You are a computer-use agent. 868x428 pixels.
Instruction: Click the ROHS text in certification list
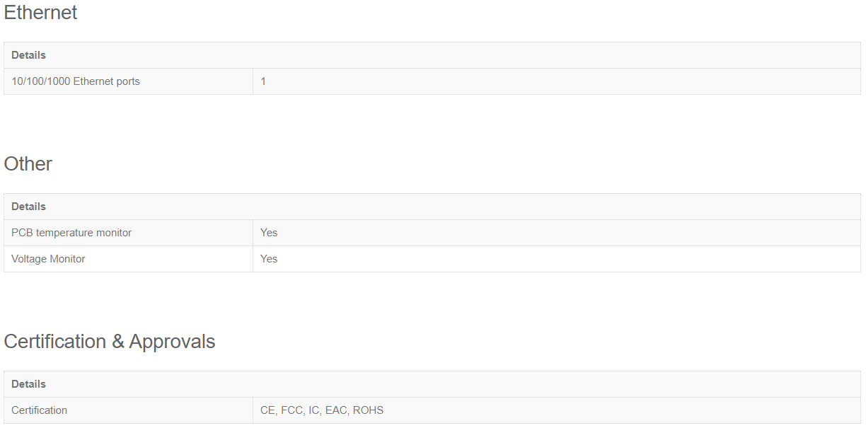click(369, 410)
